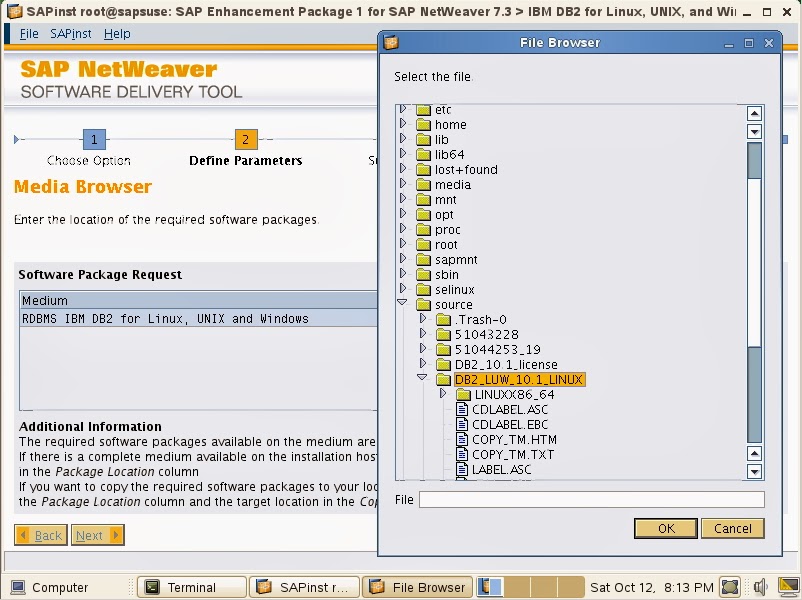
Task: Click the speaker icon in the system tray
Action: [x=760, y=587]
